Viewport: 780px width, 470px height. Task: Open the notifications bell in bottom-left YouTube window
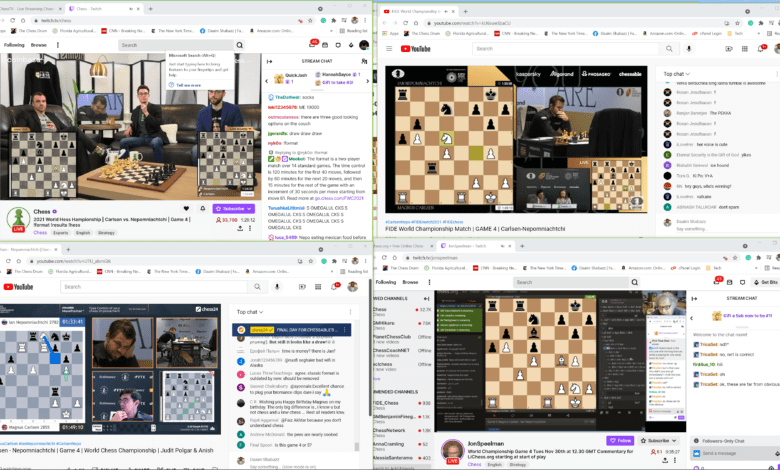[335, 287]
